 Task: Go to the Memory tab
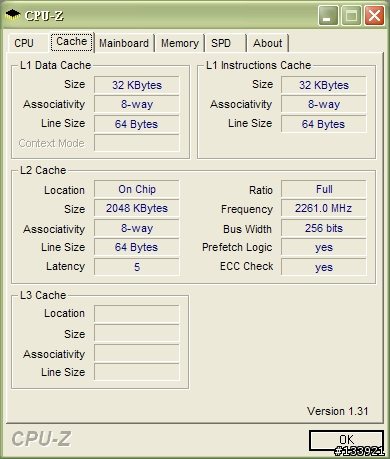(180, 43)
